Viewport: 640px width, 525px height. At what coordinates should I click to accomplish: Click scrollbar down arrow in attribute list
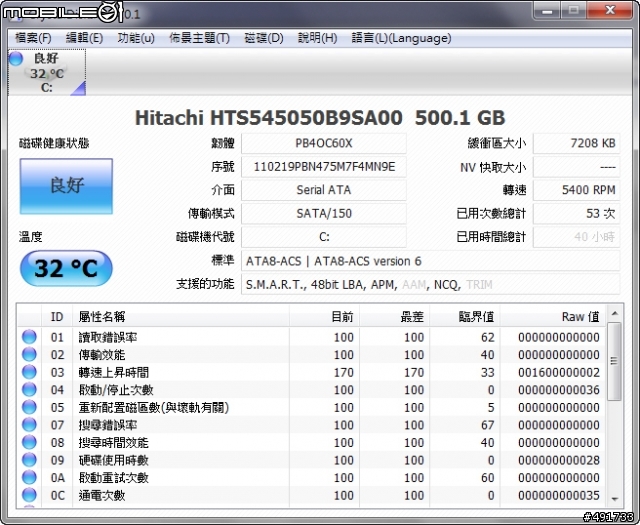pos(615,499)
